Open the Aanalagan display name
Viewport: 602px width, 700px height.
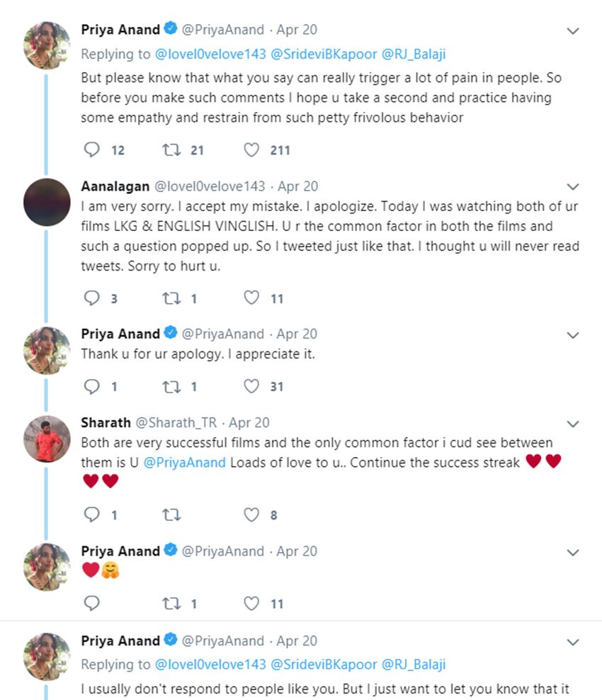(x=115, y=186)
